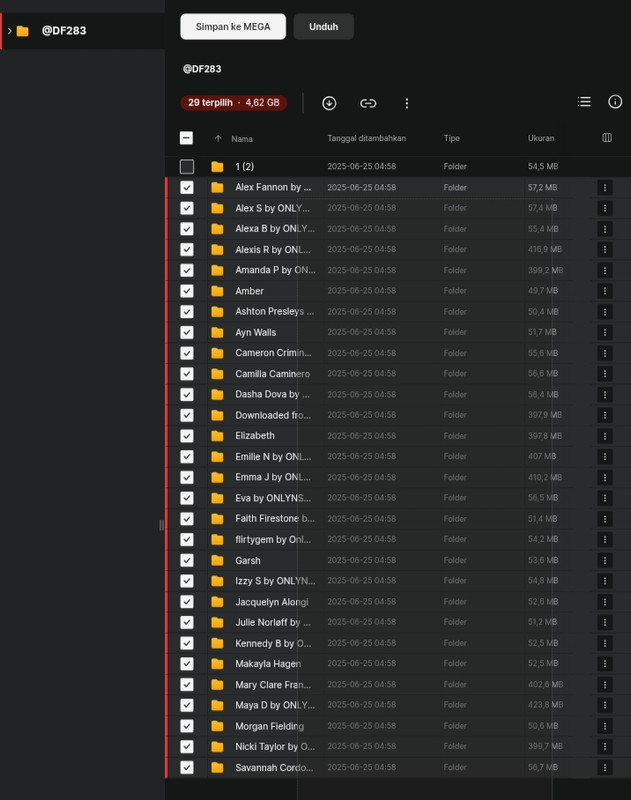Click the Unduh button
The width and height of the screenshot is (631, 800).
click(323, 27)
